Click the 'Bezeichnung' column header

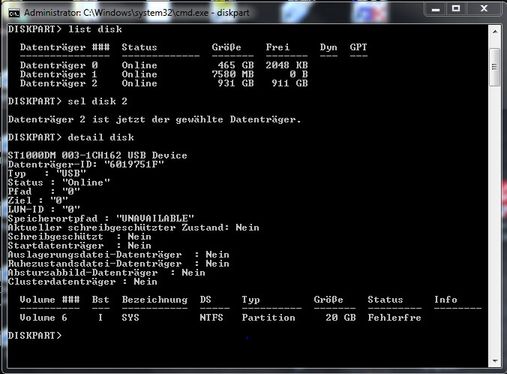(155, 300)
